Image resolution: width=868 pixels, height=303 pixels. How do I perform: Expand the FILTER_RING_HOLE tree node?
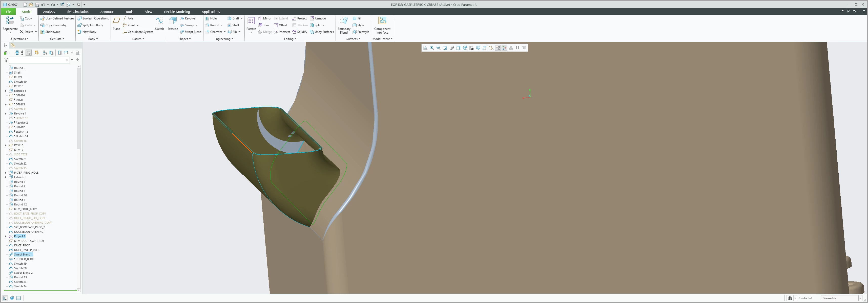[6, 173]
